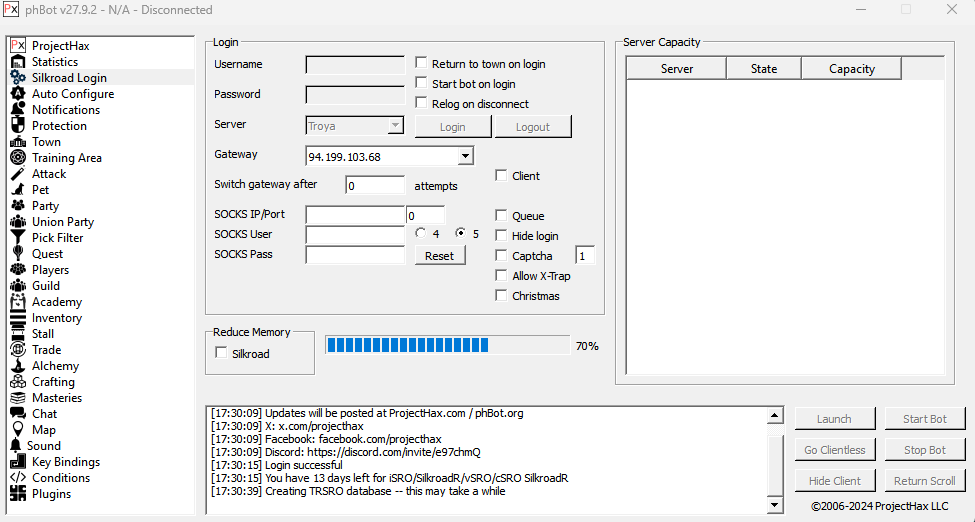Select the Alchemy flask icon

(x=17, y=366)
